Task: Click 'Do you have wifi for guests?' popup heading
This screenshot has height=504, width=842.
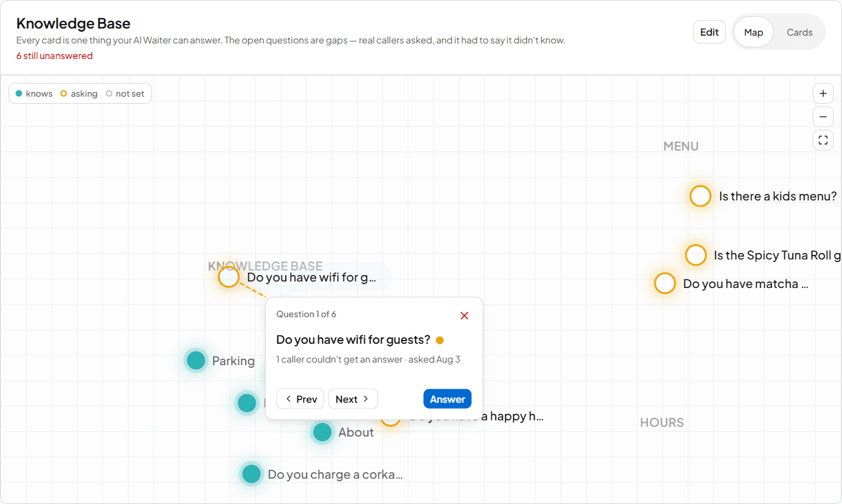Action: pyautogui.click(x=353, y=339)
